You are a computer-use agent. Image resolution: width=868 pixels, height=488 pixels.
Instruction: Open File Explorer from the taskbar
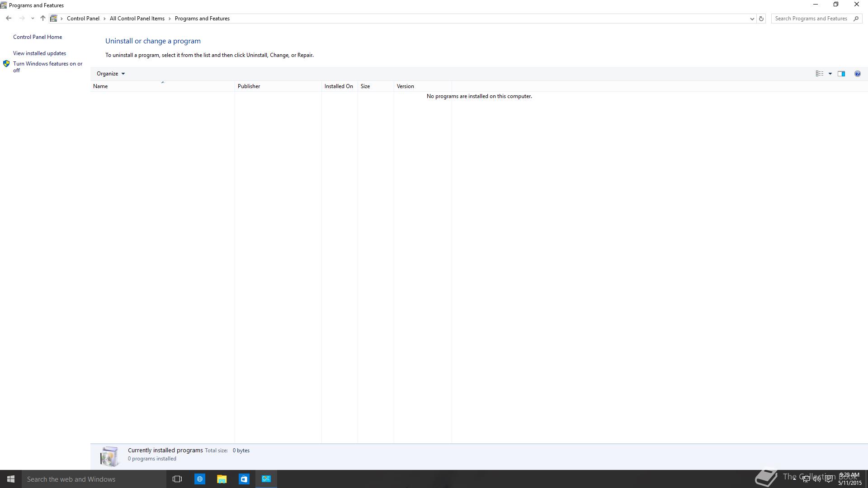click(222, 479)
